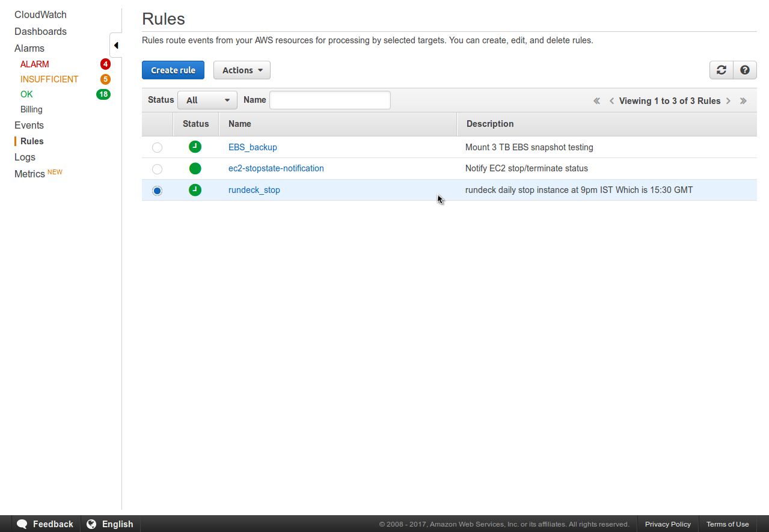769x532 pixels.
Task: Click the Name filter text field
Action: pos(329,100)
